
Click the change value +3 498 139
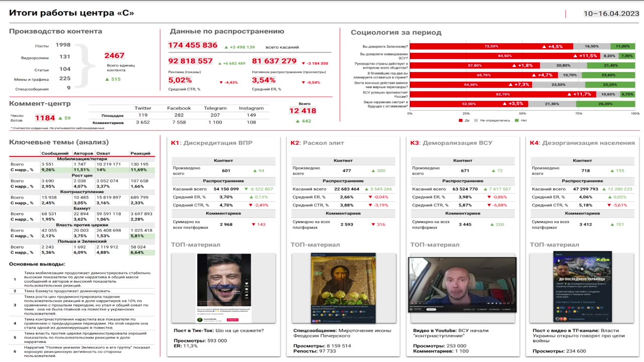(x=240, y=47)
